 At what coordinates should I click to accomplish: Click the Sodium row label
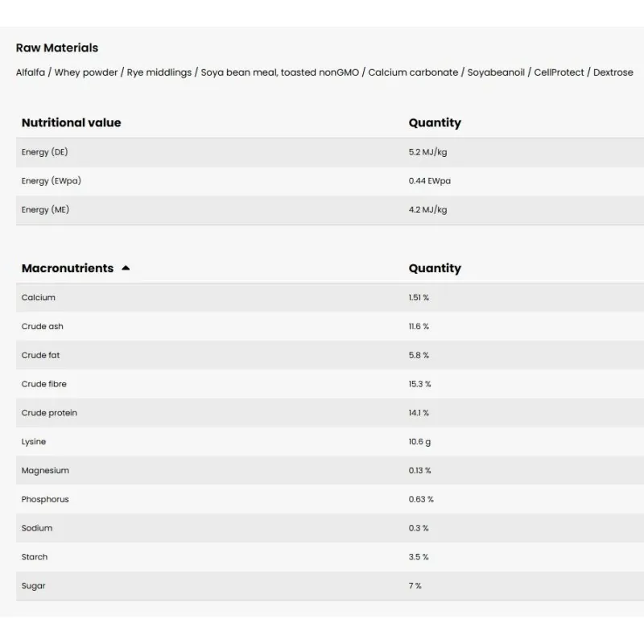point(37,528)
